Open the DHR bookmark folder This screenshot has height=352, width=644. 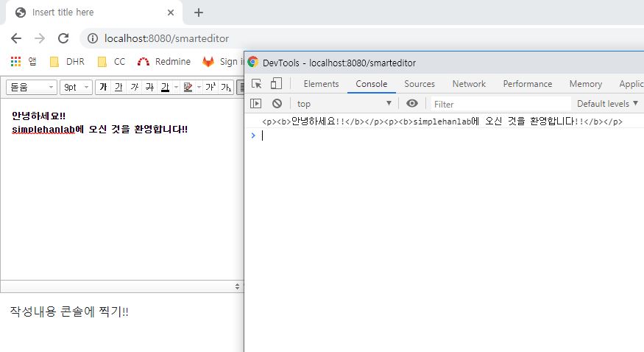(x=67, y=62)
